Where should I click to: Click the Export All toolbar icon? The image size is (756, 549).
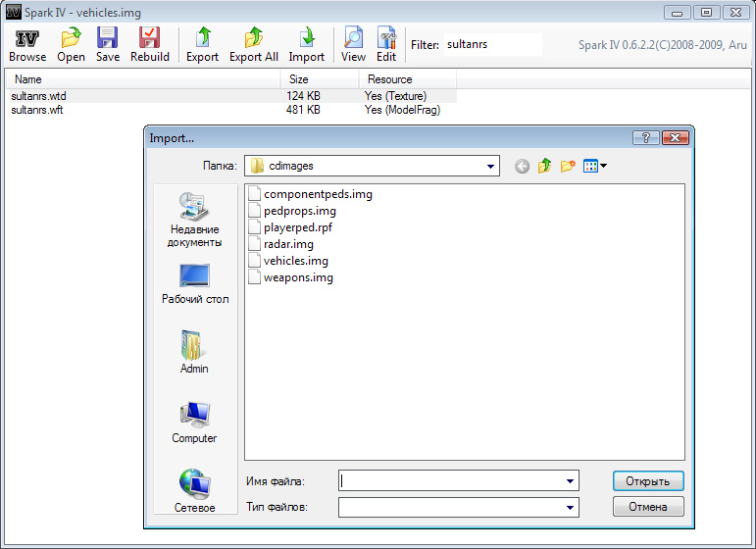(x=253, y=39)
